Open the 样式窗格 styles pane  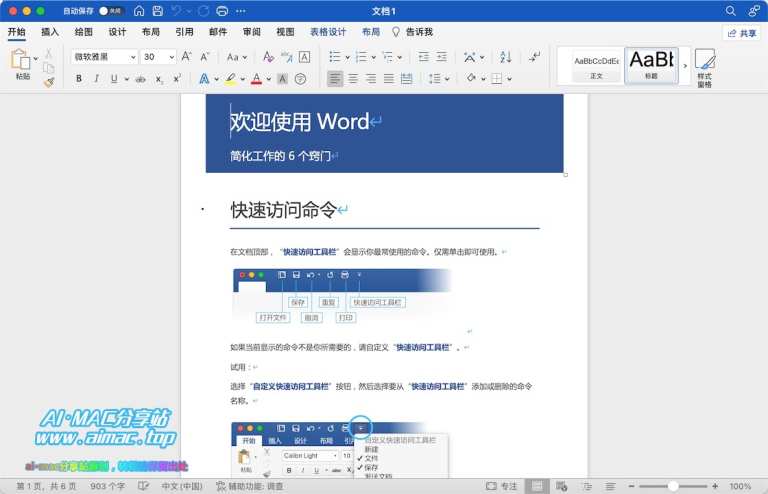(x=704, y=68)
